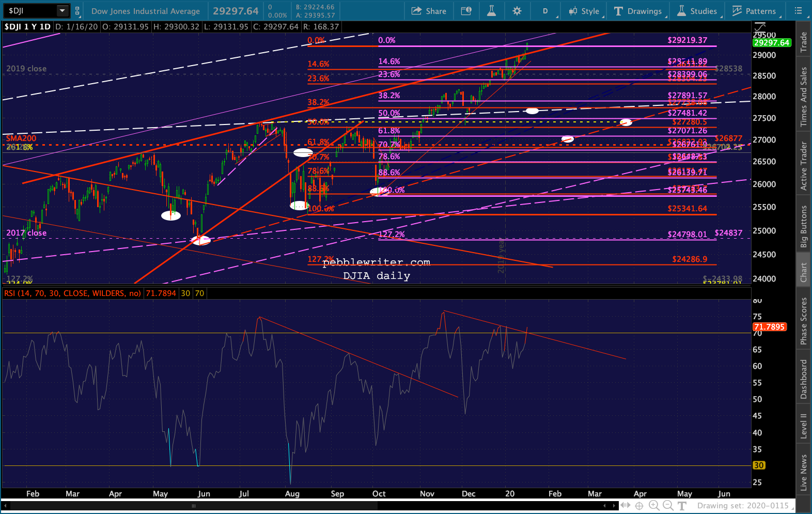This screenshot has height=514, width=812.
Task: Select the crosshair pan tool icon
Action: click(x=639, y=506)
